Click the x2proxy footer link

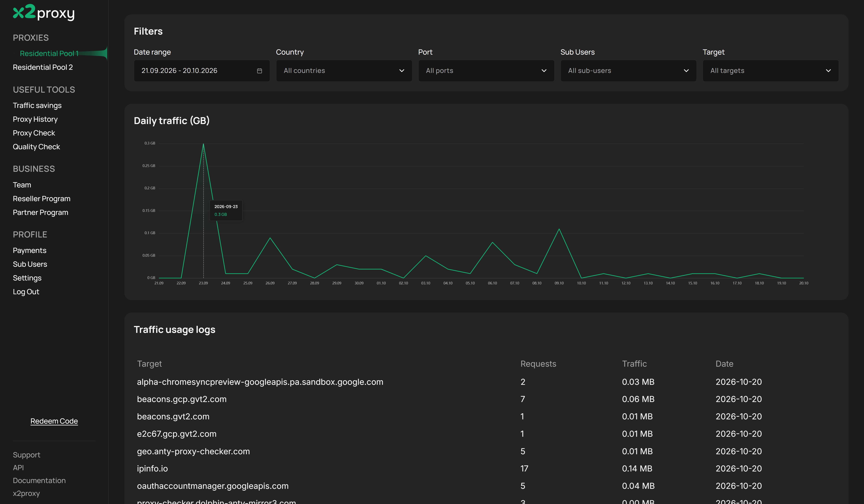click(26, 493)
